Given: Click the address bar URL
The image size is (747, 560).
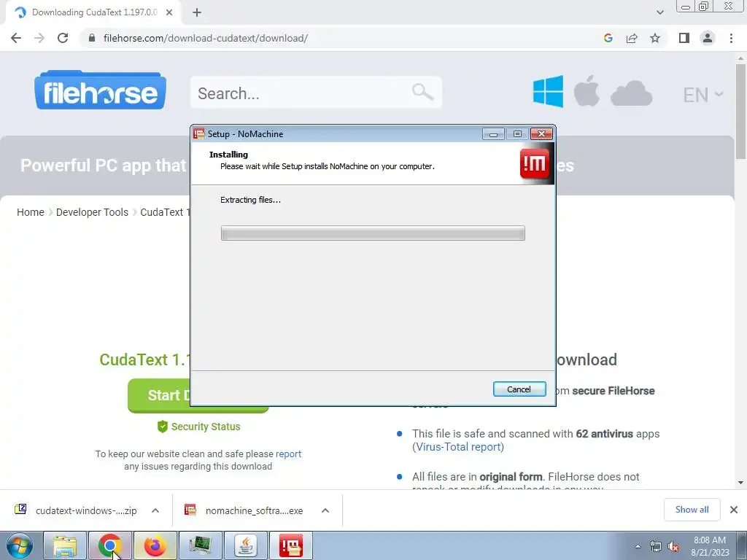Looking at the screenshot, I should (x=205, y=38).
